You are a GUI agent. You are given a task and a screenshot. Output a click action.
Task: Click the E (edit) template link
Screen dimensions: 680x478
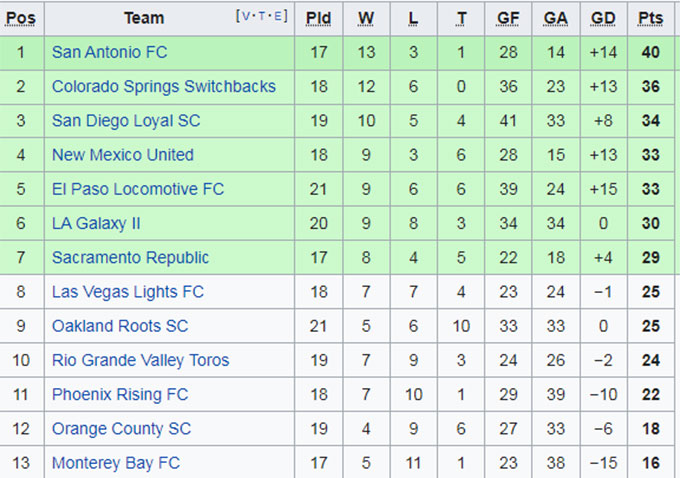(x=279, y=16)
